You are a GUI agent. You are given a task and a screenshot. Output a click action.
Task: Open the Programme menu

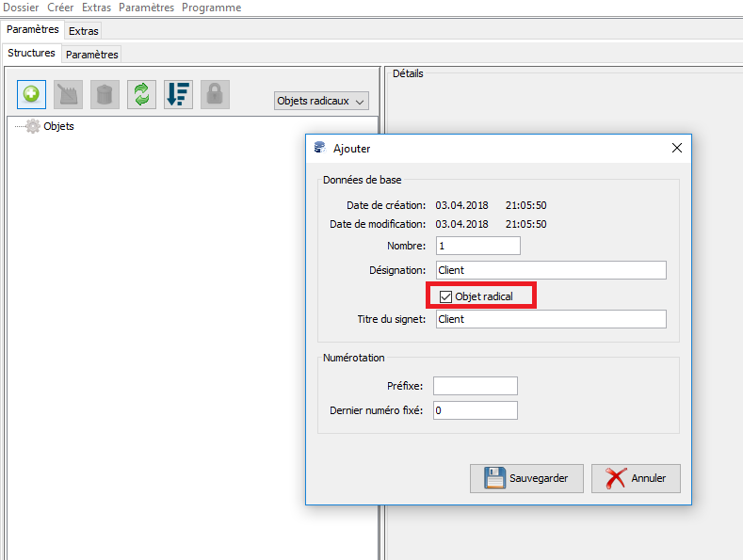click(x=211, y=8)
